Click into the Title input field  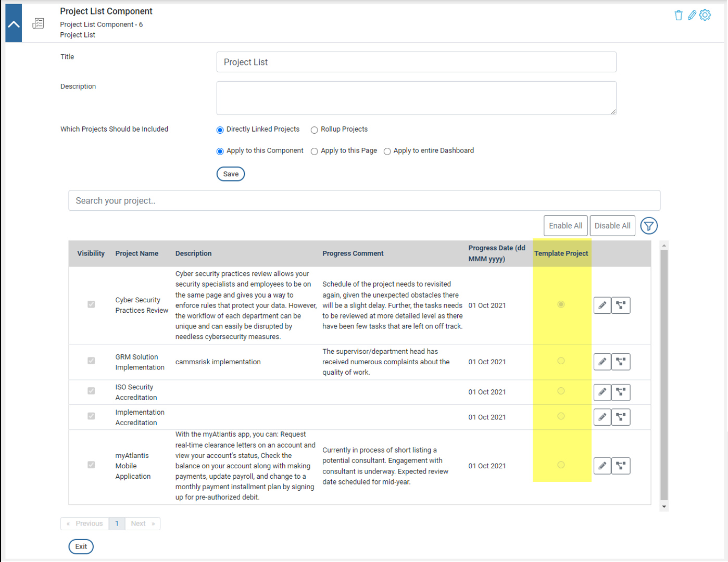tap(416, 62)
